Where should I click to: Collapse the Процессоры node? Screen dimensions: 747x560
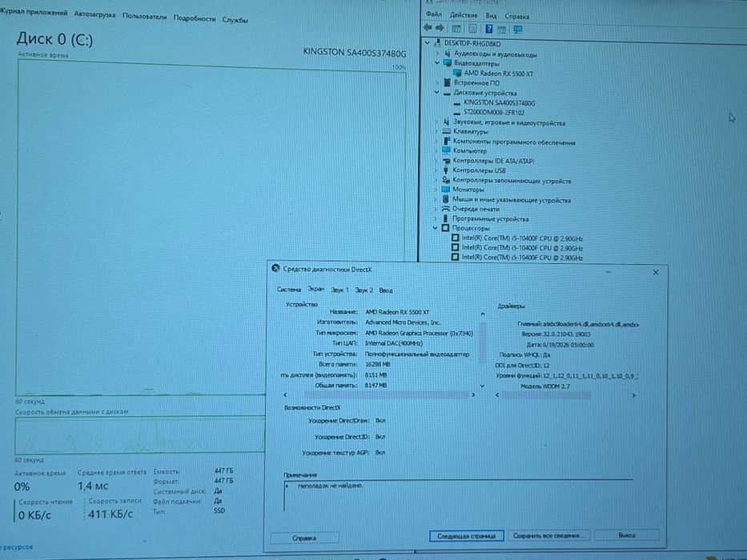pos(435,228)
